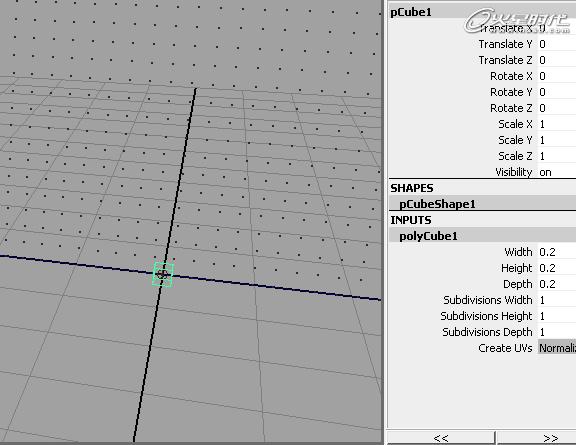The image size is (576, 445).
Task: Open the Create UVs dropdown
Action: point(557,348)
